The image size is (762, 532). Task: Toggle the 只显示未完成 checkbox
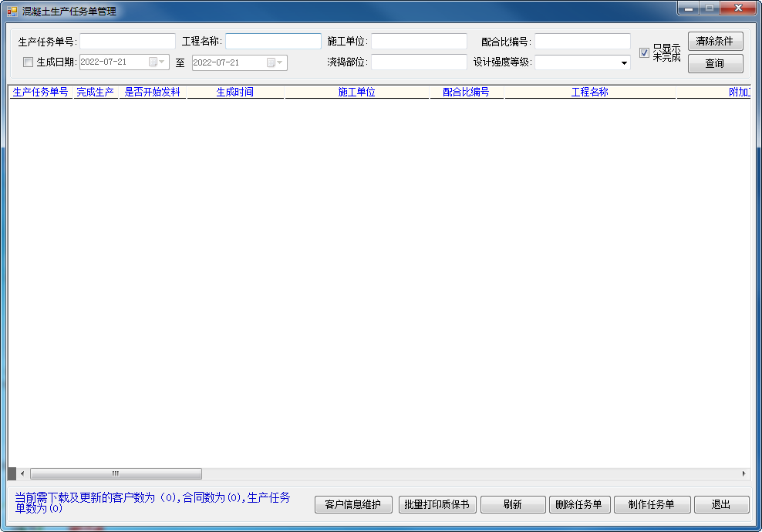tap(645, 53)
